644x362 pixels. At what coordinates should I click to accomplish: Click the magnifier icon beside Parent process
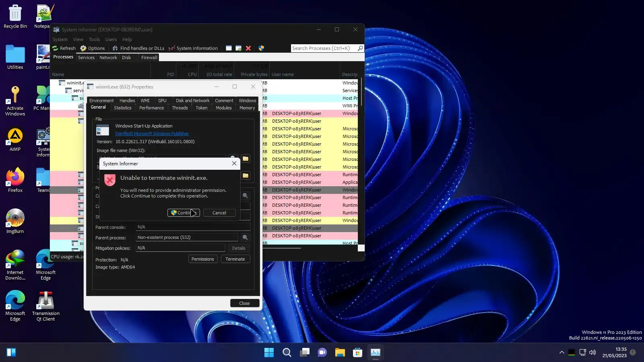click(245, 237)
